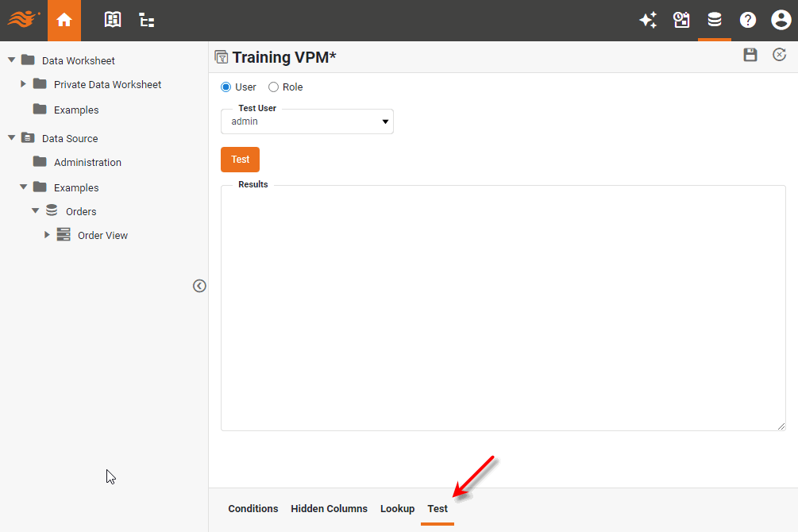Open the user account profile icon

[x=781, y=21]
